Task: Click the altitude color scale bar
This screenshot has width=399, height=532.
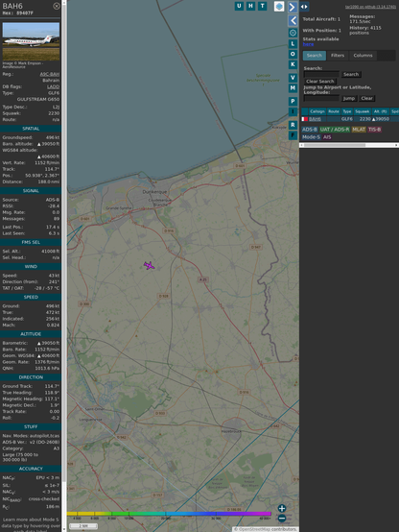Action: pyautogui.click(x=169, y=514)
